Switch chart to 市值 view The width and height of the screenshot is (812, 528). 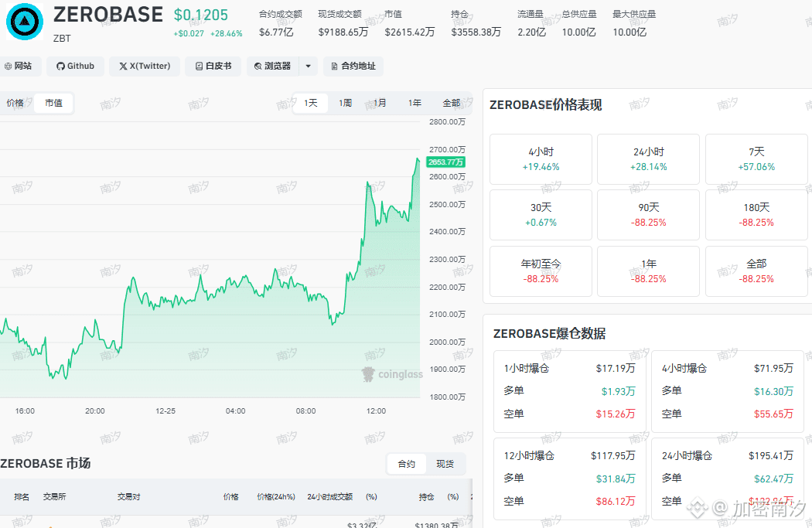point(53,103)
